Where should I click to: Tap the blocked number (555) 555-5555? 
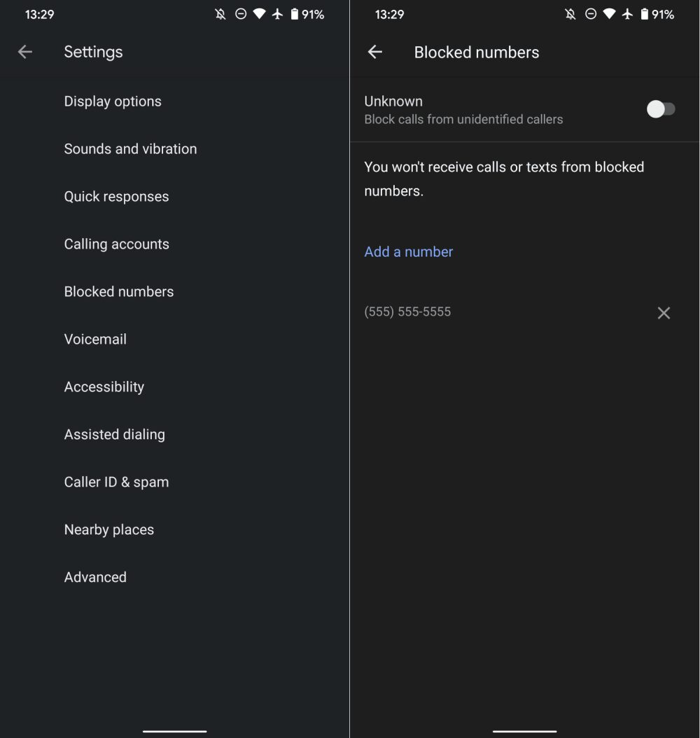[x=407, y=312]
